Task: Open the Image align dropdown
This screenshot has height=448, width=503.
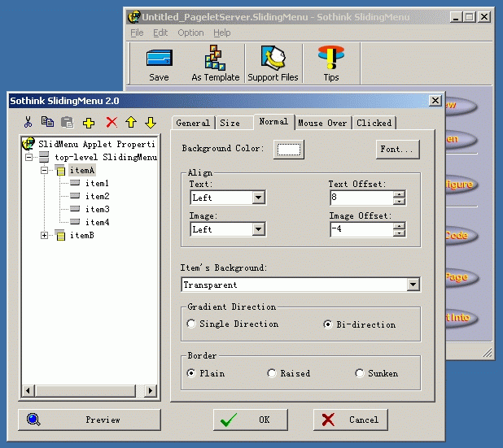Action: 258,229
